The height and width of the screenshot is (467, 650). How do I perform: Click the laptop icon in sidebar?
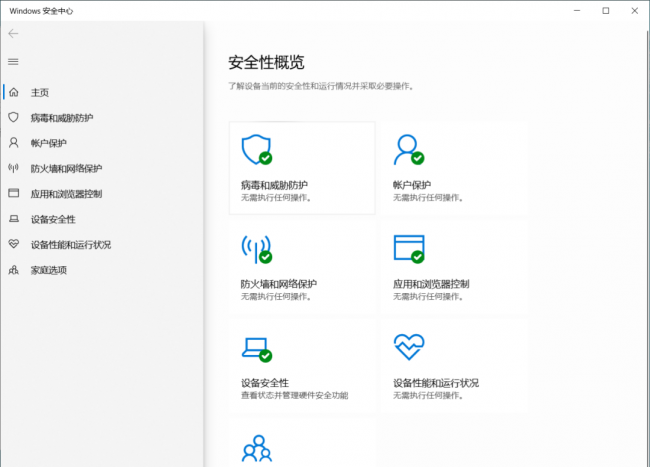point(14,219)
